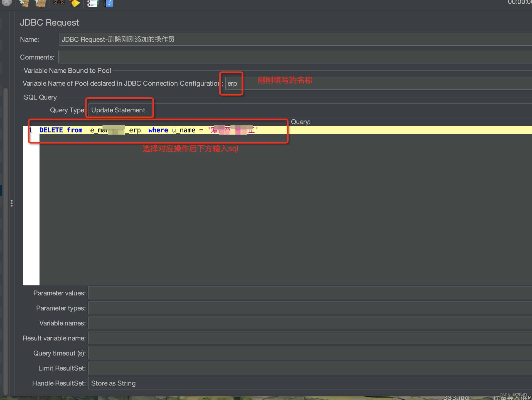
Task: Edit the Name field of JDBC Request
Action: pyautogui.click(x=295, y=39)
